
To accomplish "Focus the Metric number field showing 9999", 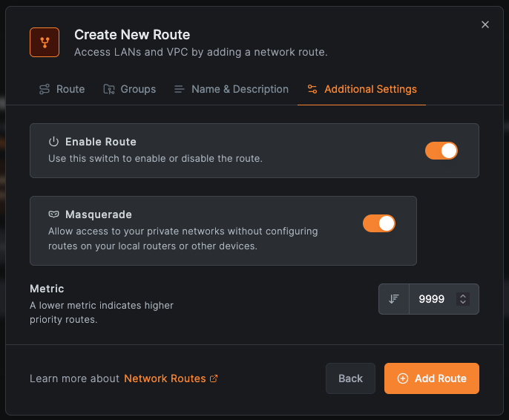I will [x=433, y=299].
